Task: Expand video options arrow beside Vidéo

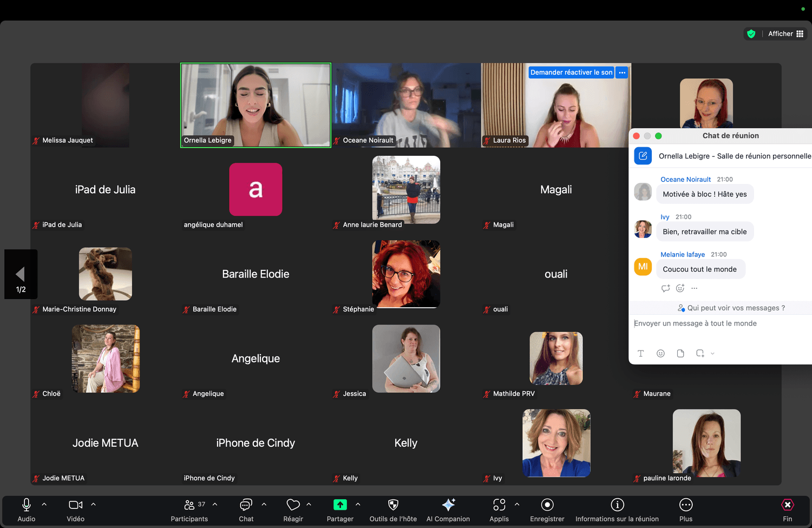Action: coord(93,504)
